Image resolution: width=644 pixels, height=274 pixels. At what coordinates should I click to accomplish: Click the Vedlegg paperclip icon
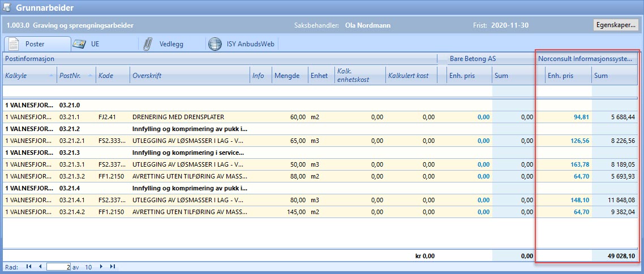click(148, 44)
